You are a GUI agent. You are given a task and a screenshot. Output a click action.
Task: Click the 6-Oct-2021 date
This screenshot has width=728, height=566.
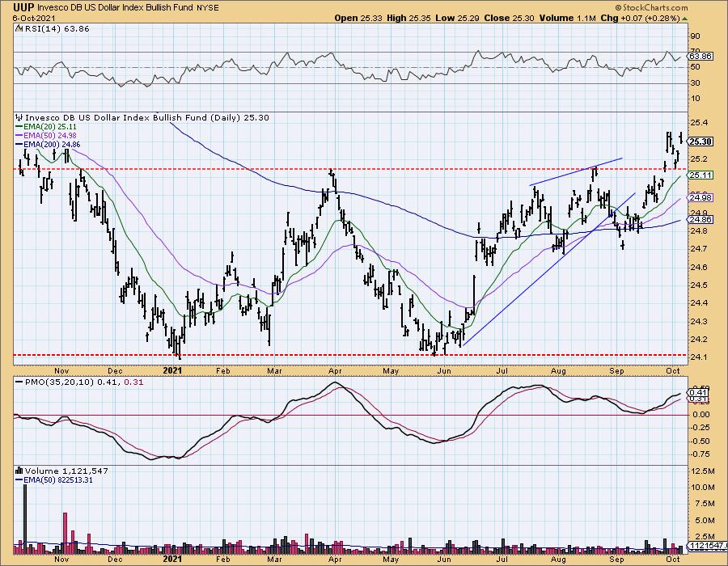click(34, 18)
